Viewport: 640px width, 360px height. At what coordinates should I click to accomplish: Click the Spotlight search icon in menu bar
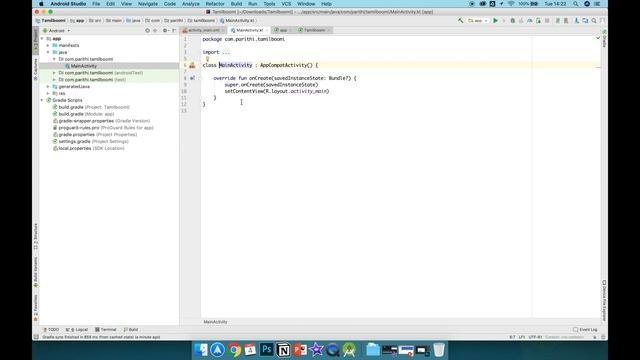(x=576, y=4)
